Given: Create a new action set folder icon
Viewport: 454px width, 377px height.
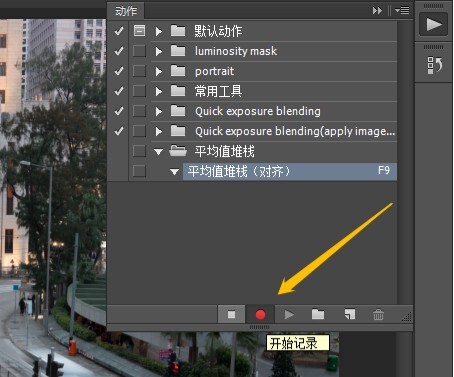Looking at the screenshot, I should click(x=318, y=314).
